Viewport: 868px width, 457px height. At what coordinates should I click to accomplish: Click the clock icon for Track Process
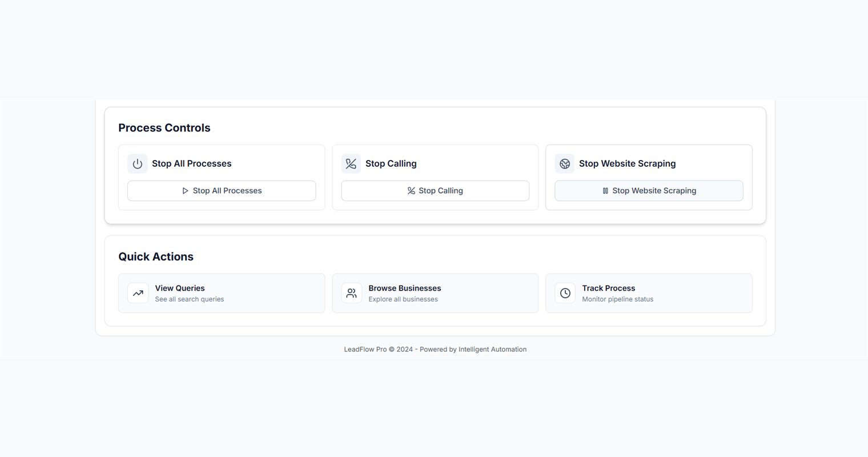565,293
